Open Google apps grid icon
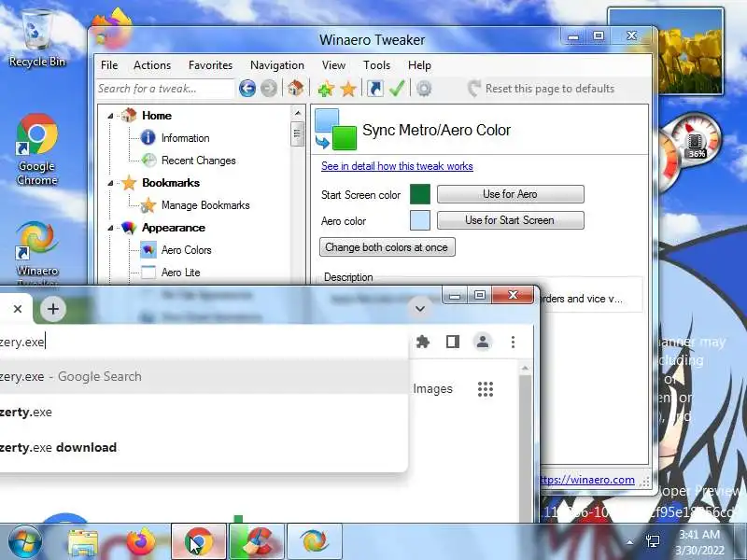Screen dimensions: 747x560 [x=486, y=389]
